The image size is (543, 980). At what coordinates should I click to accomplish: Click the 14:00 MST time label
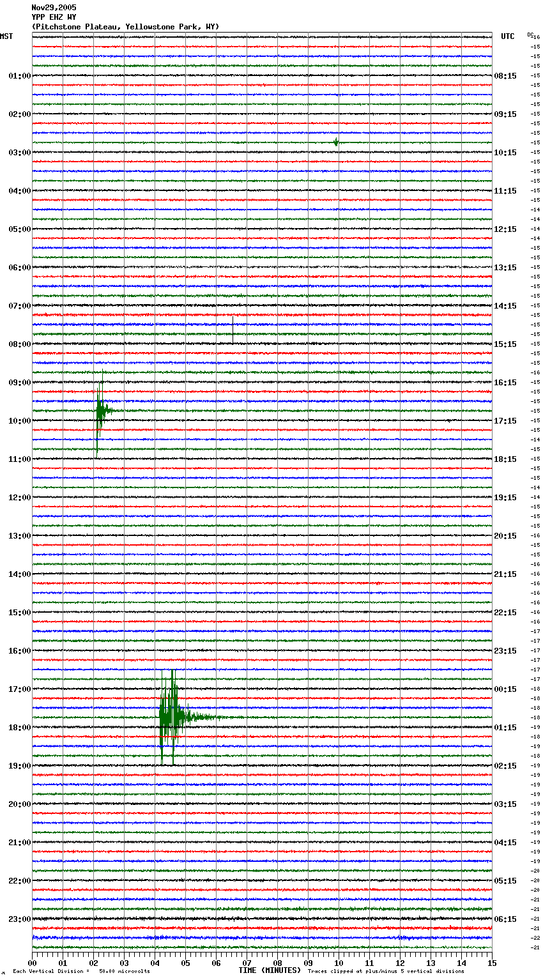(19, 574)
